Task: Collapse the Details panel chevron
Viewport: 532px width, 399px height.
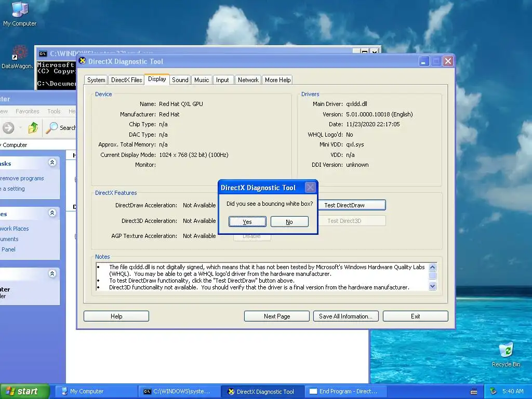Action: [52, 273]
